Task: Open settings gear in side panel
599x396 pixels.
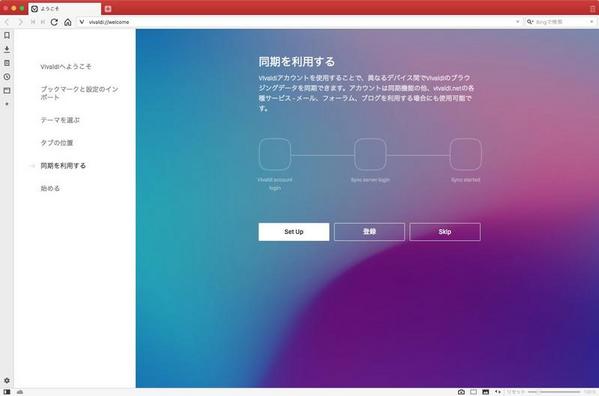Action: pyautogui.click(x=7, y=380)
